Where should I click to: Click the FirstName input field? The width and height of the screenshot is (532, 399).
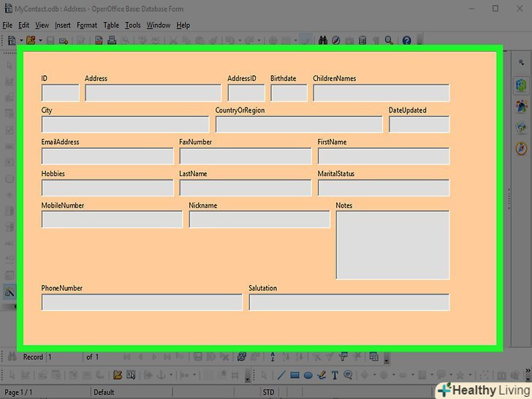coord(384,156)
